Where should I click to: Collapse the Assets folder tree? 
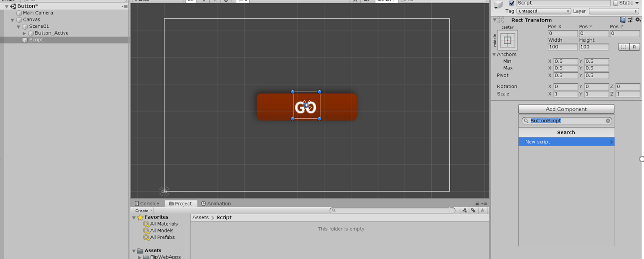134,251
